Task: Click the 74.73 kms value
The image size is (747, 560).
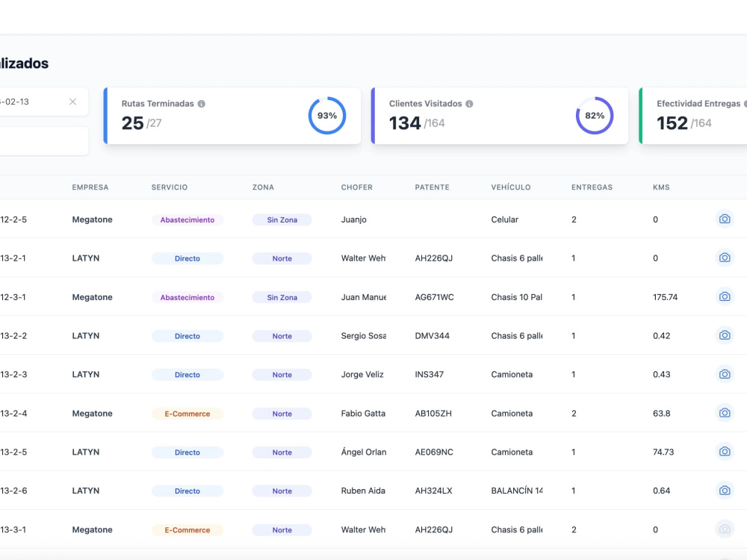Action: [x=663, y=452]
